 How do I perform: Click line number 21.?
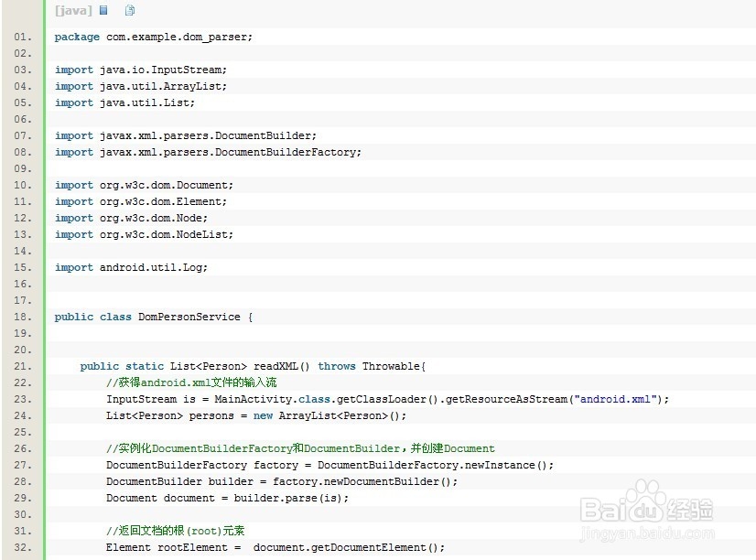(23, 366)
